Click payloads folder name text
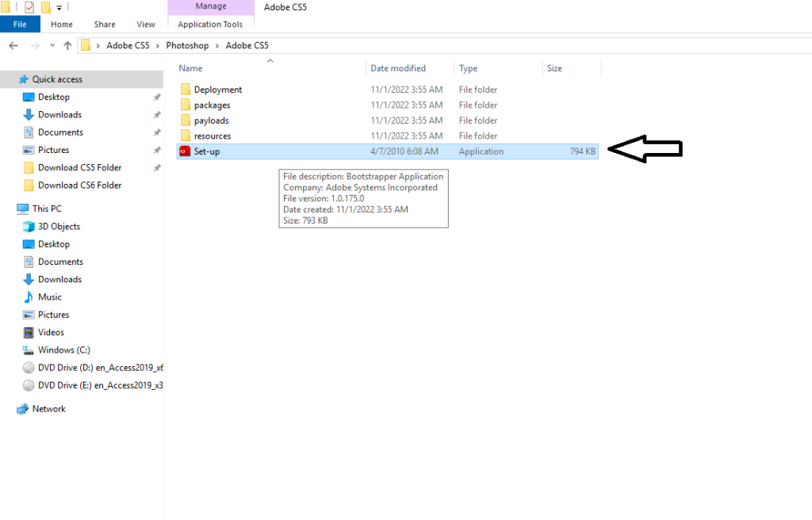 (211, 120)
